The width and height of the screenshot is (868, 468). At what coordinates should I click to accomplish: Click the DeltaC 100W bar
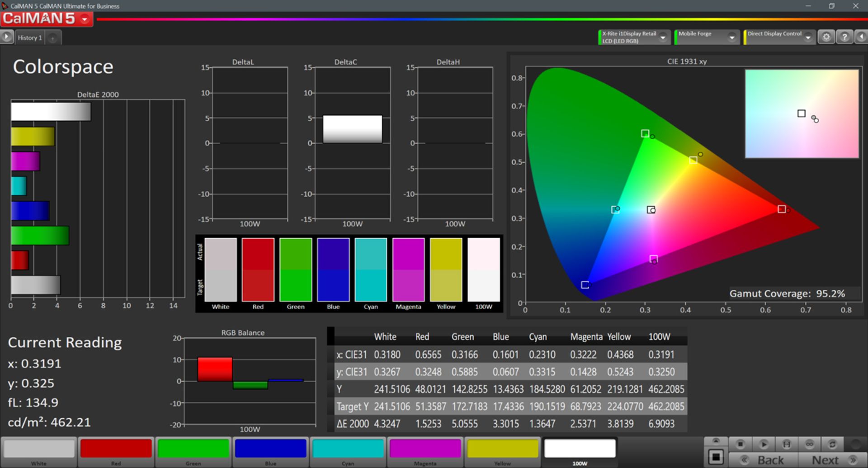click(352, 129)
